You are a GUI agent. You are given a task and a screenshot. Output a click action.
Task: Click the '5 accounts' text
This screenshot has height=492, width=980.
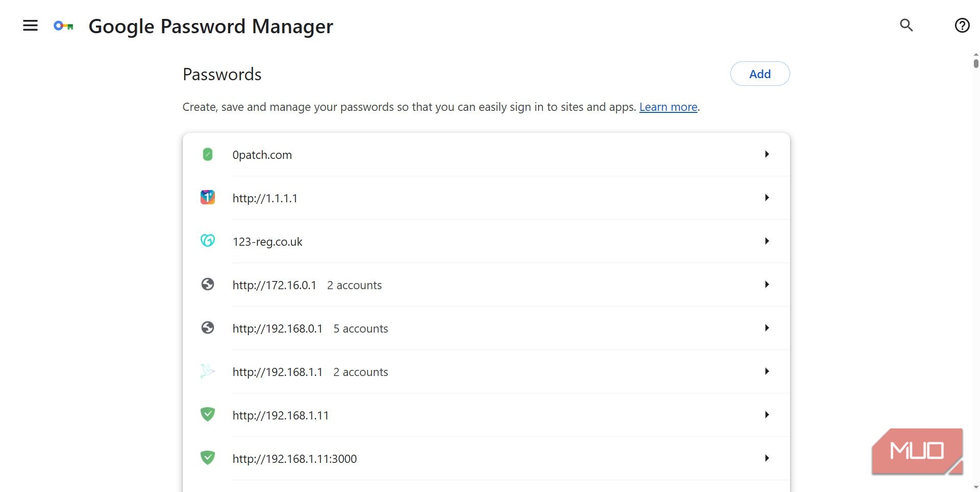pos(361,329)
